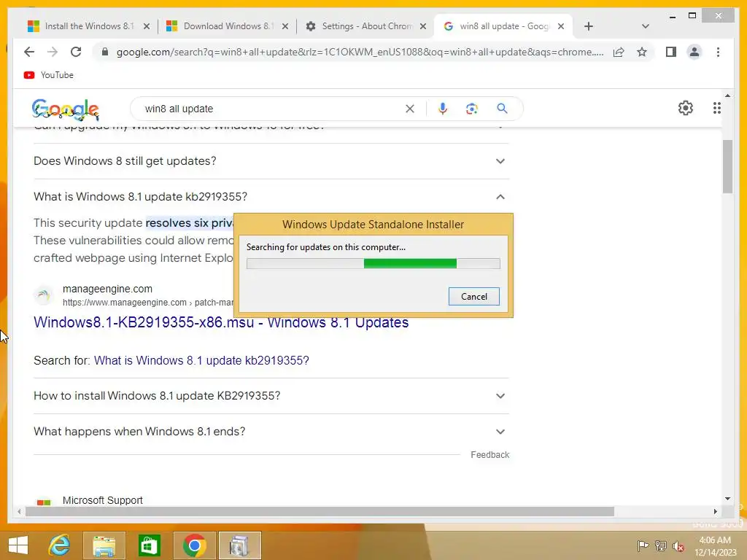Open the tab search dropdown arrow
Screen dimensions: 747x560
[645, 26]
